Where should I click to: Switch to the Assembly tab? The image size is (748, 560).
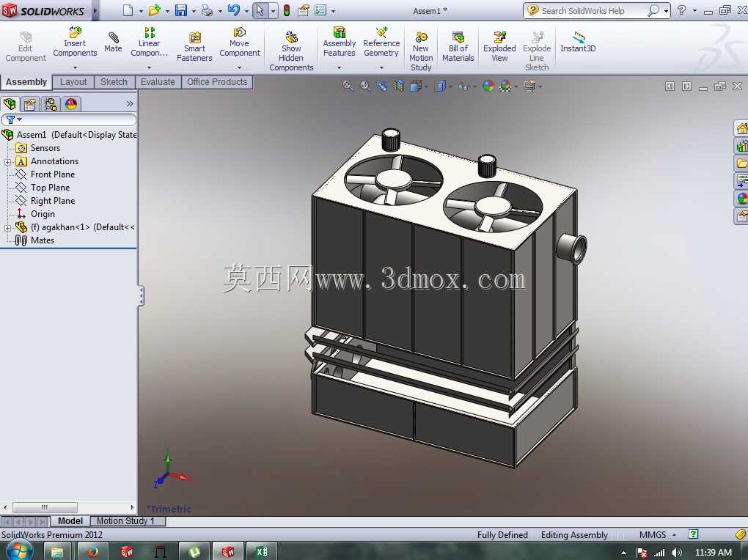(26, 82)
